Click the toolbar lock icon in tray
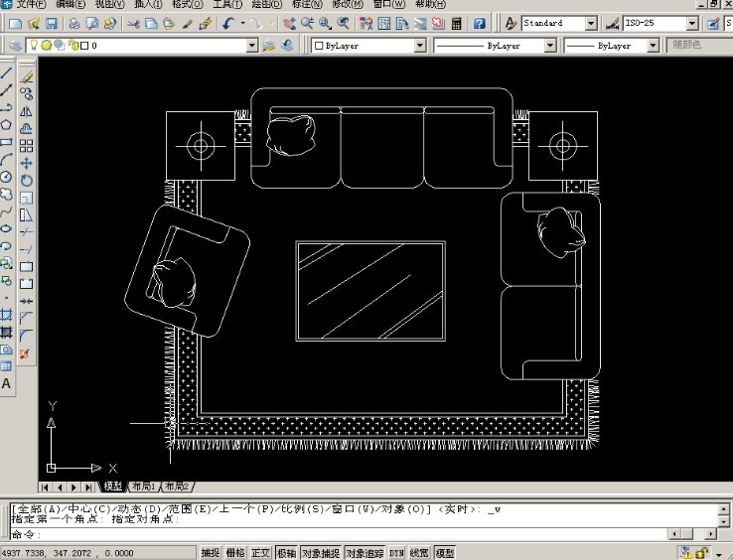The width and height of the screenshot is (733, 560). point(701,553)
